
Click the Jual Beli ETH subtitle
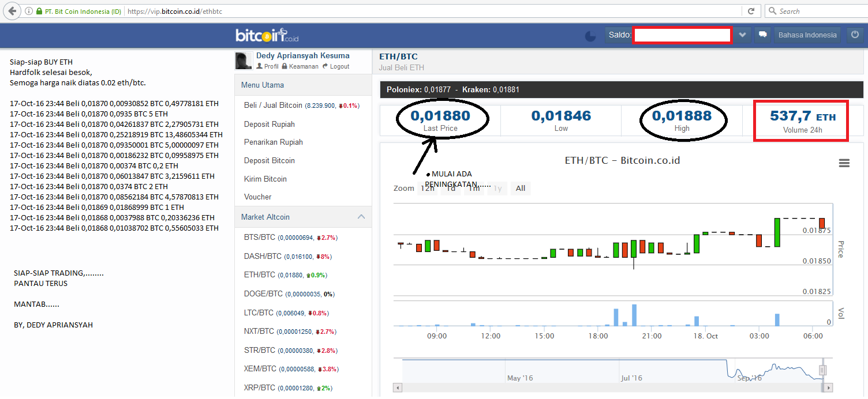pos(402,67)
